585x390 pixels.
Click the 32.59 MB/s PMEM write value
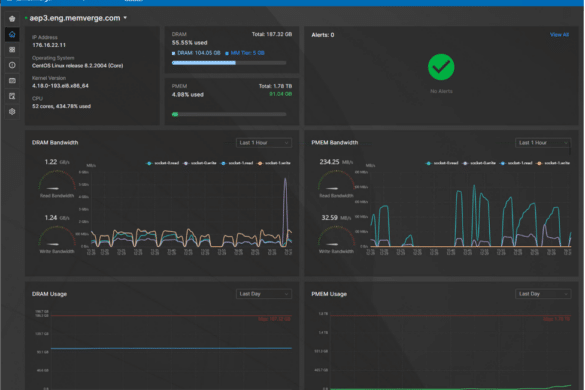pos(336,218)
